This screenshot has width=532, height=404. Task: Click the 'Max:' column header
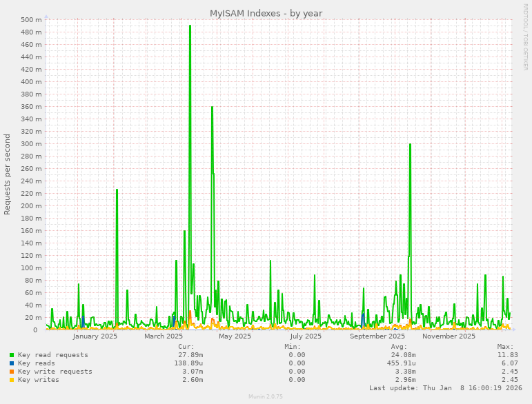(505, 347)
